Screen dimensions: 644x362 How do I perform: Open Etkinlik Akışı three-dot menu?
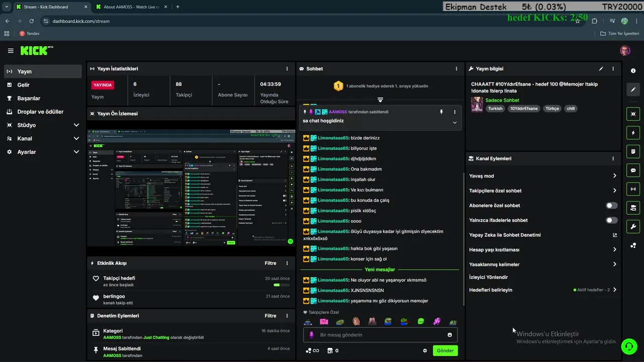tap(287, 263)
